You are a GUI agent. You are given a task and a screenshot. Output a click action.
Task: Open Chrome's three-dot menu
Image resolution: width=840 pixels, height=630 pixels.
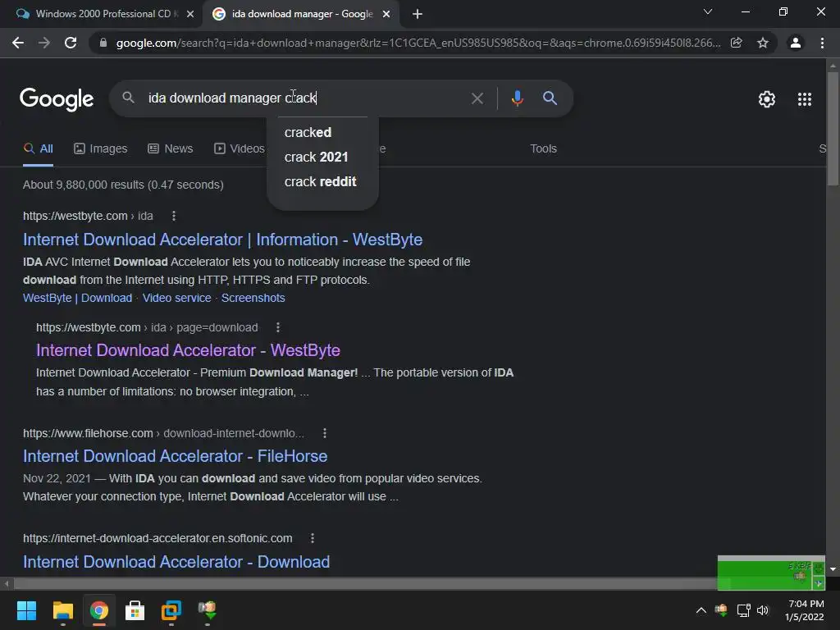tap(822, 43)
